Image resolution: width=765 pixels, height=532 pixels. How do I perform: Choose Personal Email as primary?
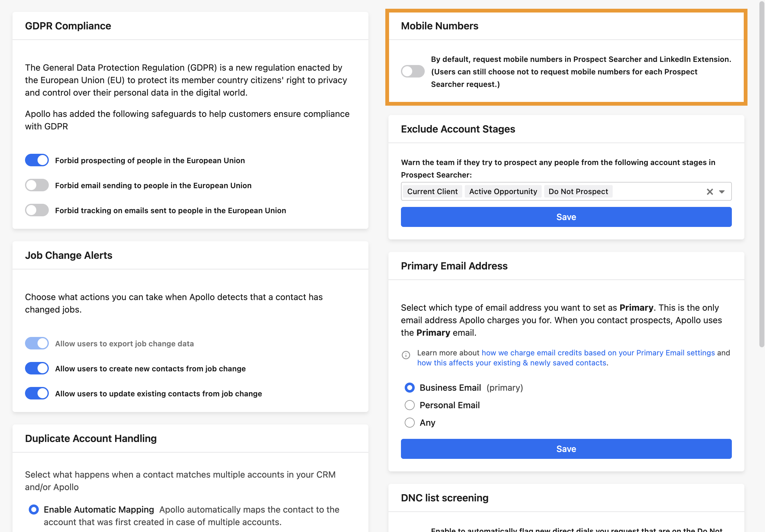[x=409, y=405]
